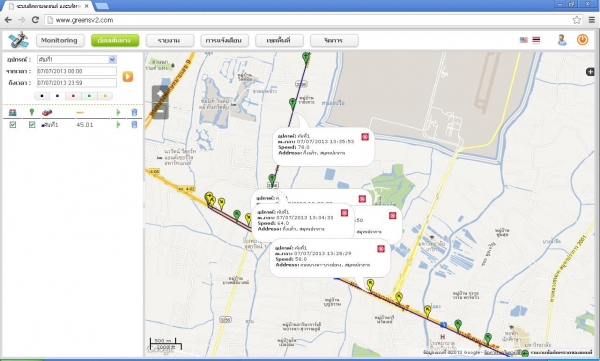
Task: Choose the yellow route color swatch
Action: [105, 96]
